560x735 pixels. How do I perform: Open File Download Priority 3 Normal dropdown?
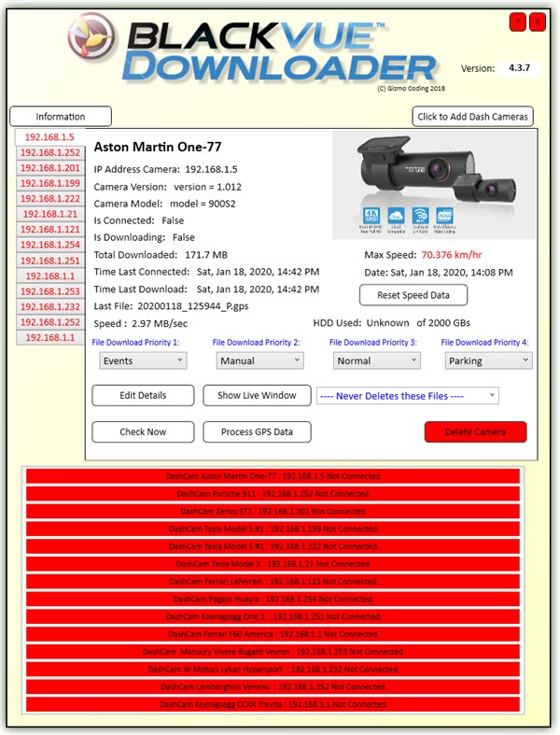pyautogui.click(x=376, y=360)
